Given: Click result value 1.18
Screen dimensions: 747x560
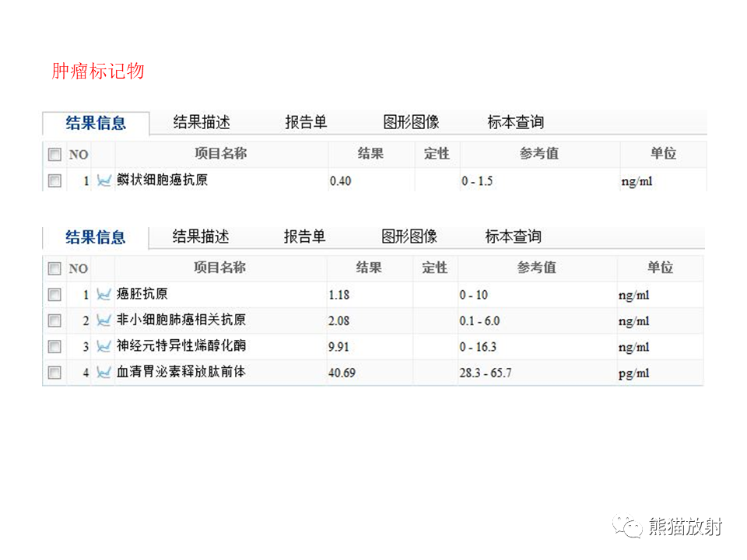Looking at the screenshot, I should coord(338,296).
